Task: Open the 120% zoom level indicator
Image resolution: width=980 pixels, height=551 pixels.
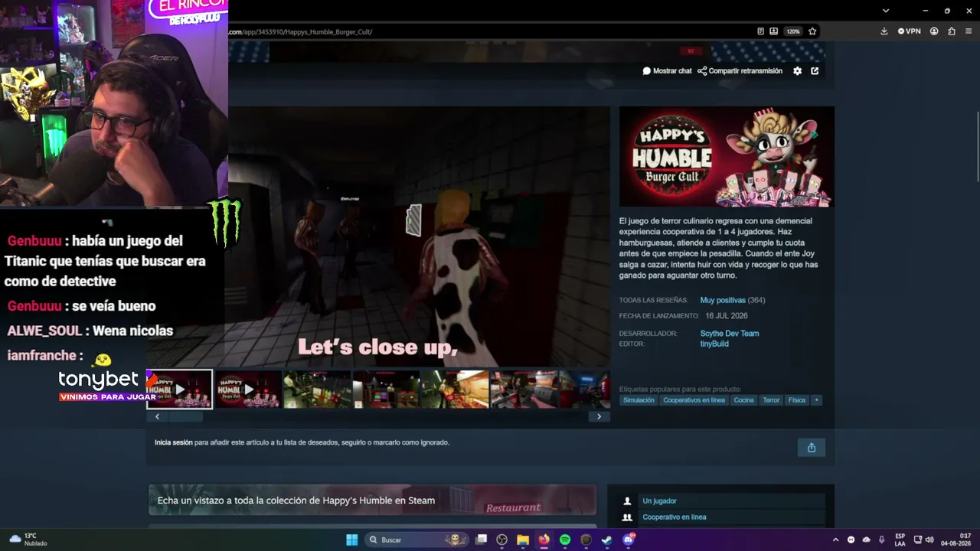Action: (x=793, y=31)
